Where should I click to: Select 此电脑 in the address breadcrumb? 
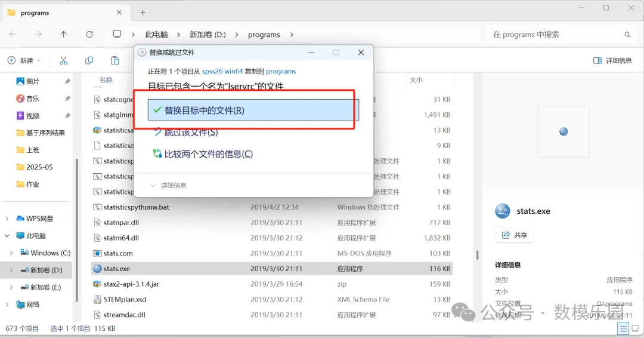[156, 35]
